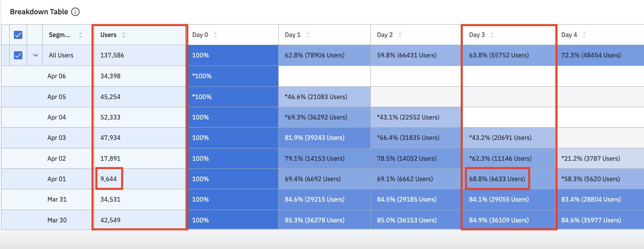Screen dimensions: 644x249
Task: Click the 68.8% (6633 Users) retention cell
Action: click(x=497, y=179)
